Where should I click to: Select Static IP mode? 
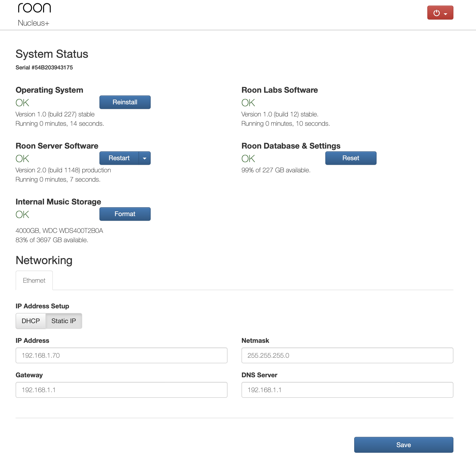(63, 321)
